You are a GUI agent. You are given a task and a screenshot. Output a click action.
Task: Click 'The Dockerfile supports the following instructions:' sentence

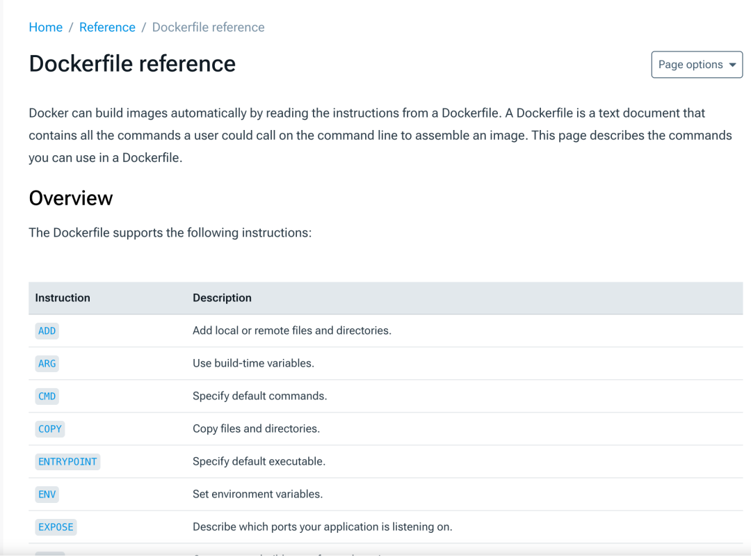pyautogui.click(x=170, y=233)
